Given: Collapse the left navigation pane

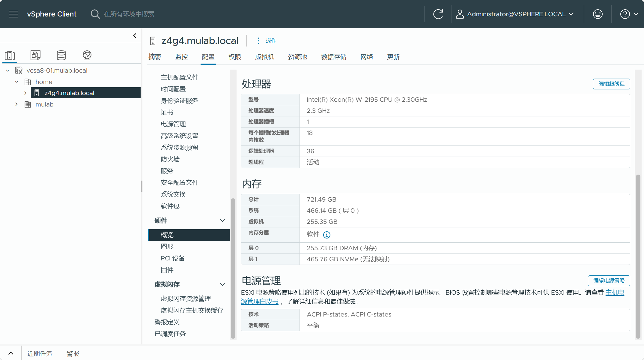Looking at the screenshot, I should click(x=135, y=36).
